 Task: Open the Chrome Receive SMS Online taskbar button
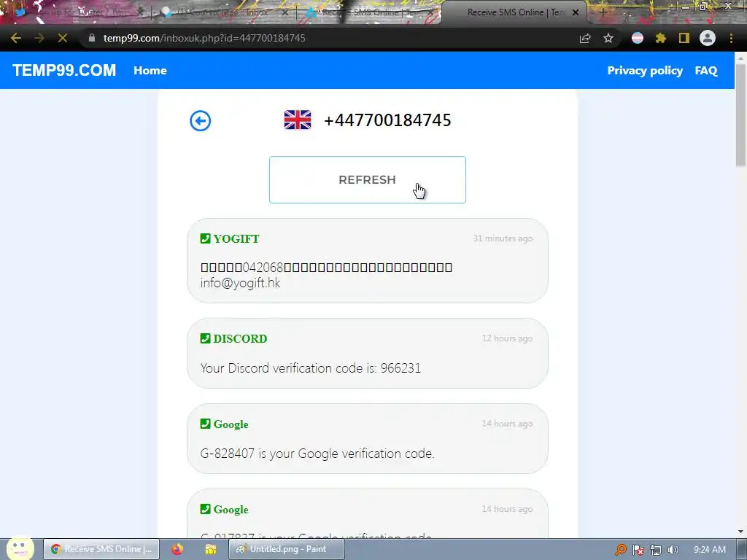101,549
